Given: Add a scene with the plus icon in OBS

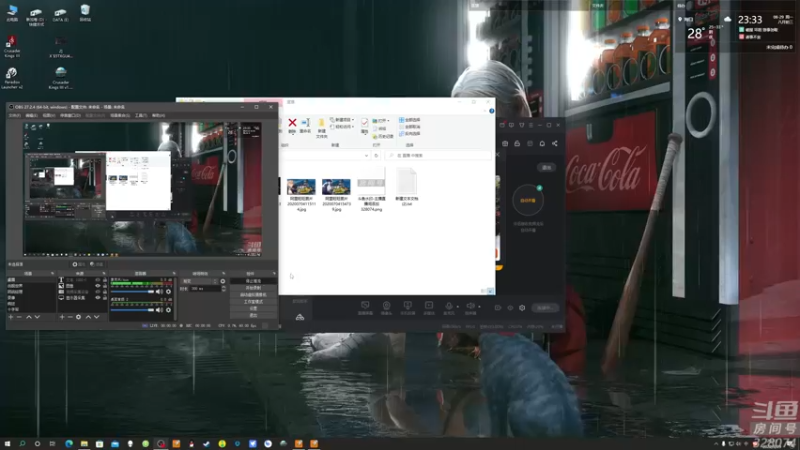Looking at the screenshot, I should 11,317.
